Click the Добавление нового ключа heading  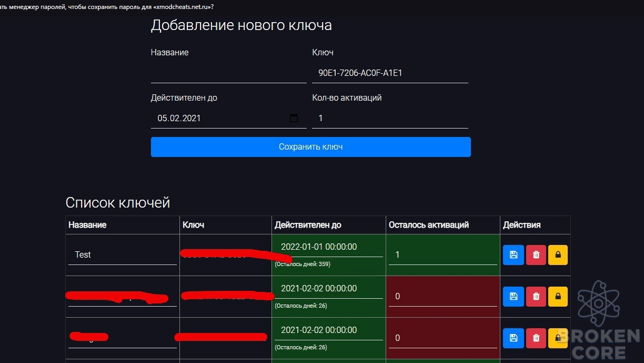click(x=241, y=25)
